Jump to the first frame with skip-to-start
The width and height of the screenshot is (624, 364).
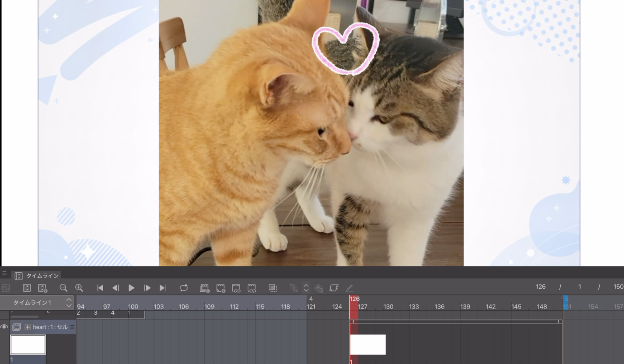point(100,288)
